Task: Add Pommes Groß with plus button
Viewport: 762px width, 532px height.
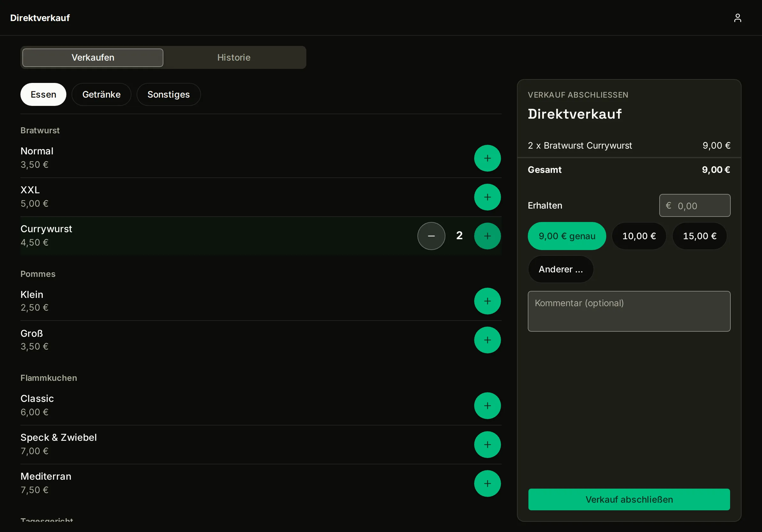Action: [487, 340]
